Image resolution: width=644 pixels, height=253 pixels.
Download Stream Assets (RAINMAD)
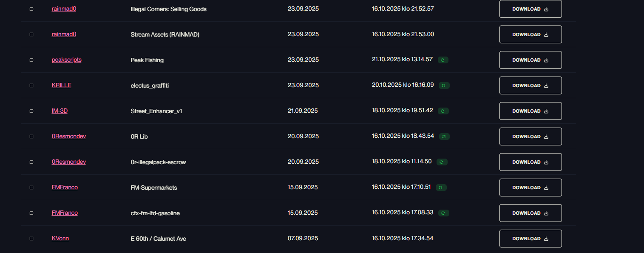[531, 34]
